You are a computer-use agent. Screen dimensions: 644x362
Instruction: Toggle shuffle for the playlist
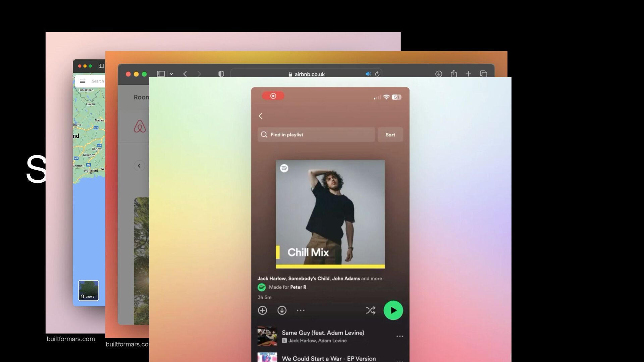pos(370,310)
